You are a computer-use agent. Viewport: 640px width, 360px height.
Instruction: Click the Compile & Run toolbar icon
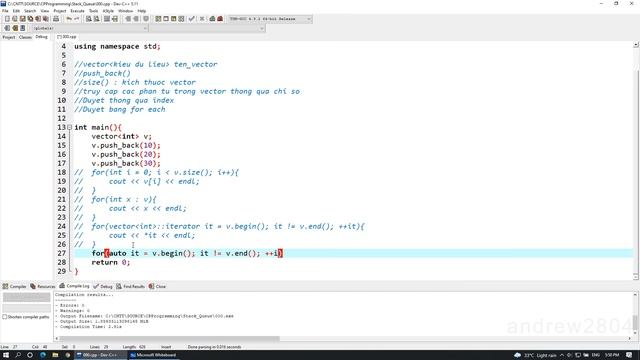coord(173,19)
